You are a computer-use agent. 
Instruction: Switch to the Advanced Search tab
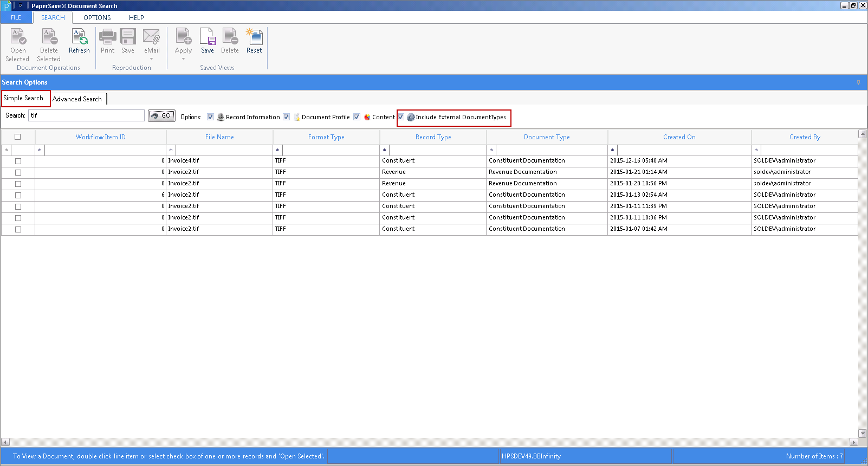coord(77,99)
